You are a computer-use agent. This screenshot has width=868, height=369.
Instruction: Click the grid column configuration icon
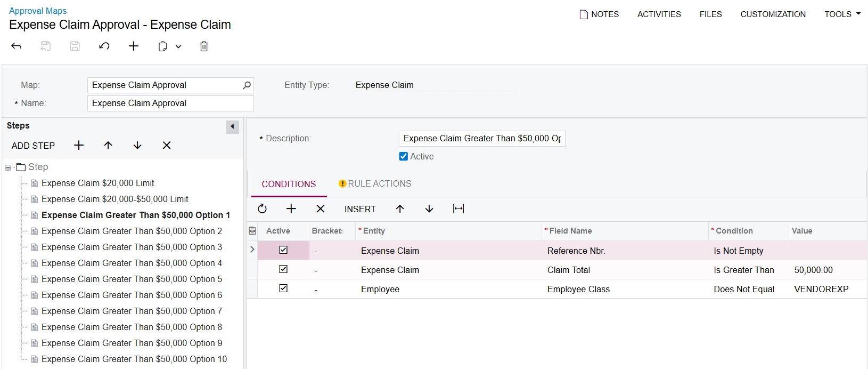(x=252, y=231)
